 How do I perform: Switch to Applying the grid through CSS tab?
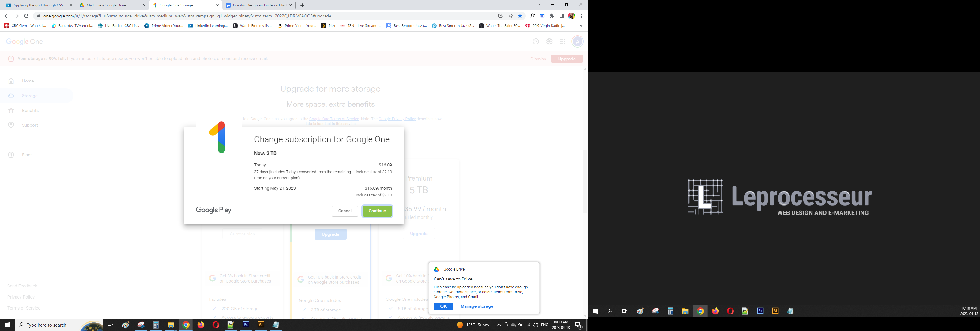tap(38, 5)
